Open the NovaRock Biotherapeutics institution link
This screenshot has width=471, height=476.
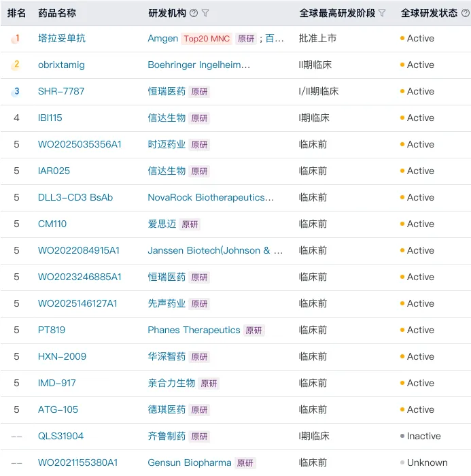tap(211, 198)
